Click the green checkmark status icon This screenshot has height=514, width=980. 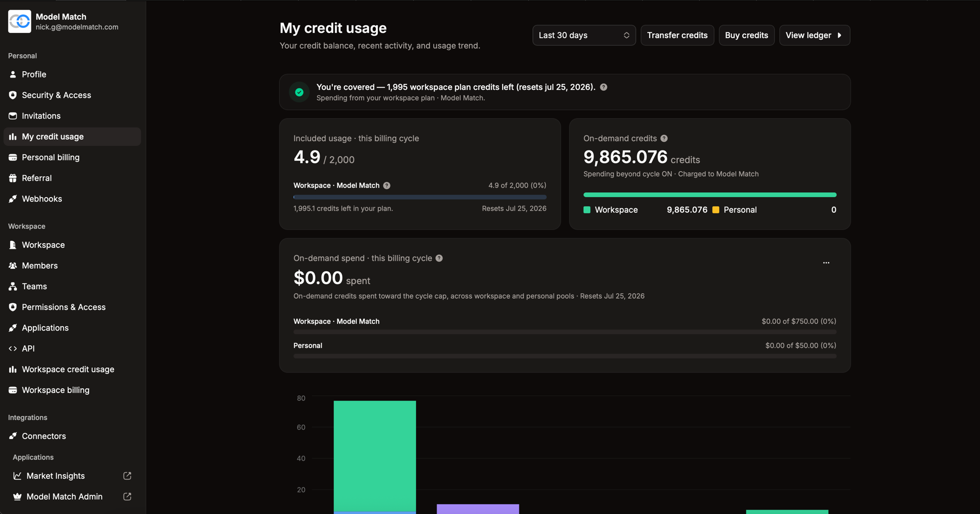click(x=299, y=92)
